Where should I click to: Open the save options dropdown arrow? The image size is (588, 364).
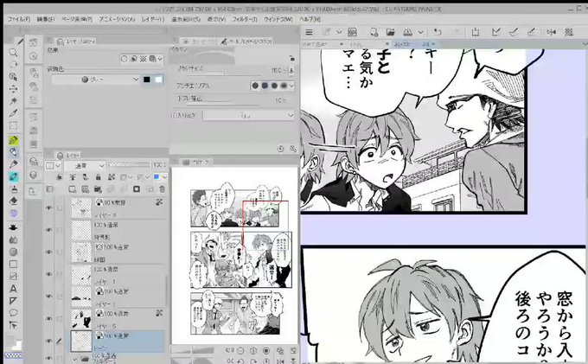421,32
